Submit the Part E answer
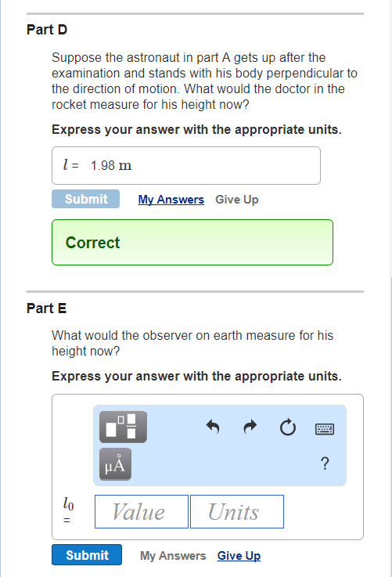 [87, 554]
